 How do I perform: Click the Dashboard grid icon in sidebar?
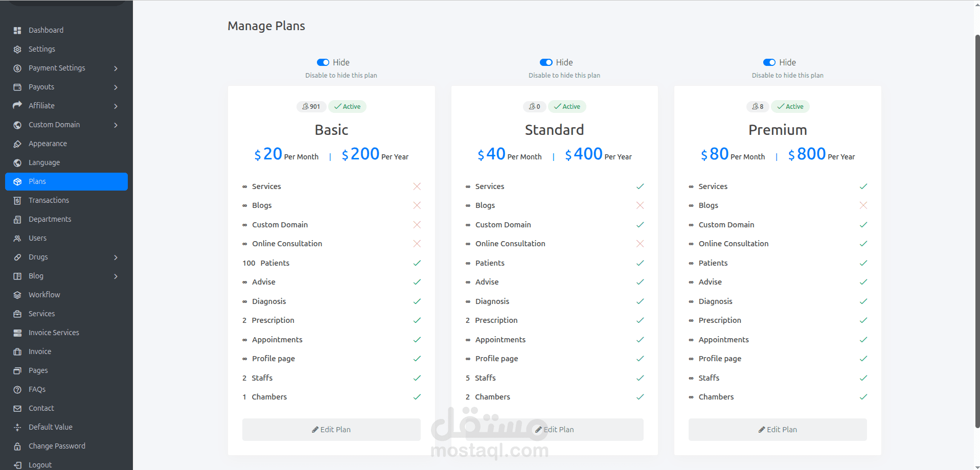click(17, 31)
